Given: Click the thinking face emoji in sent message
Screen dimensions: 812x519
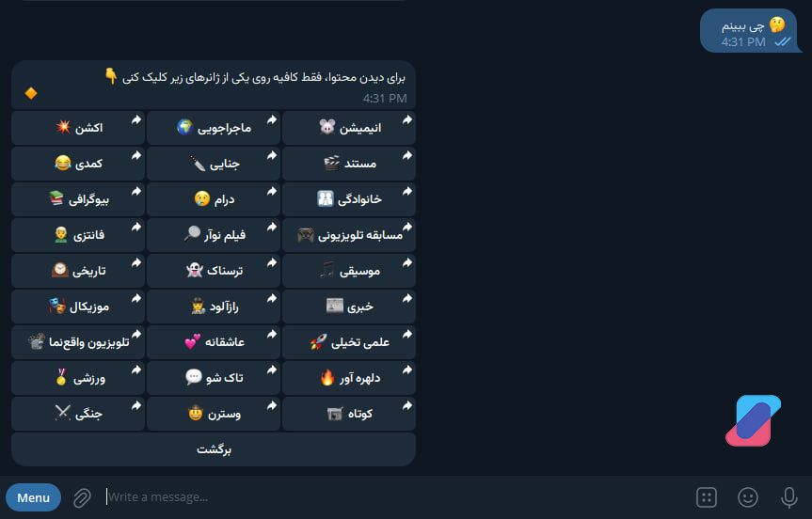Looking at the screenshot, I should tap(777, 25).
